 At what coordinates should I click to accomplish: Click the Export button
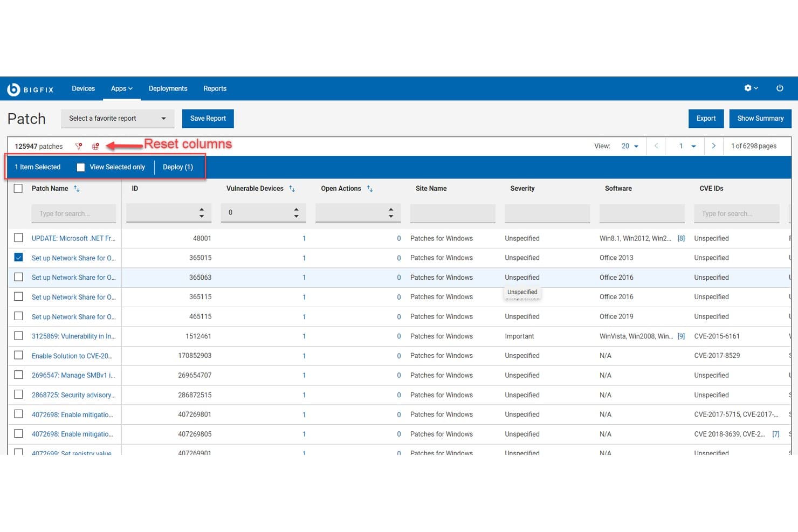[x=706, y=119]
